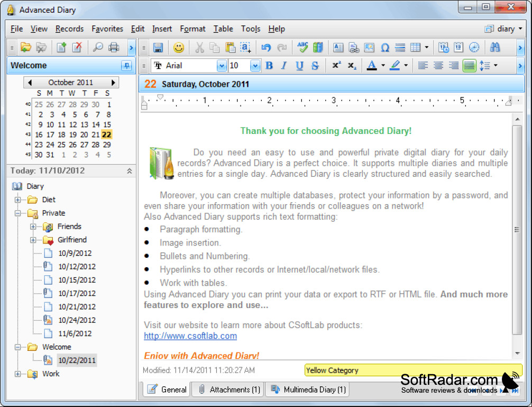Select the Girlfriend folder in the tree
The height and width of the screenshot is (407, 532).
[x=72, y=240]
